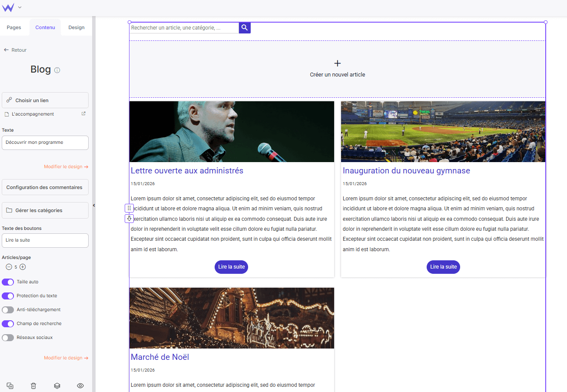Screen dimensions: 567x392
Task: Enable the Anti-téléchargement toggle
Action: [x=8, y=309]
